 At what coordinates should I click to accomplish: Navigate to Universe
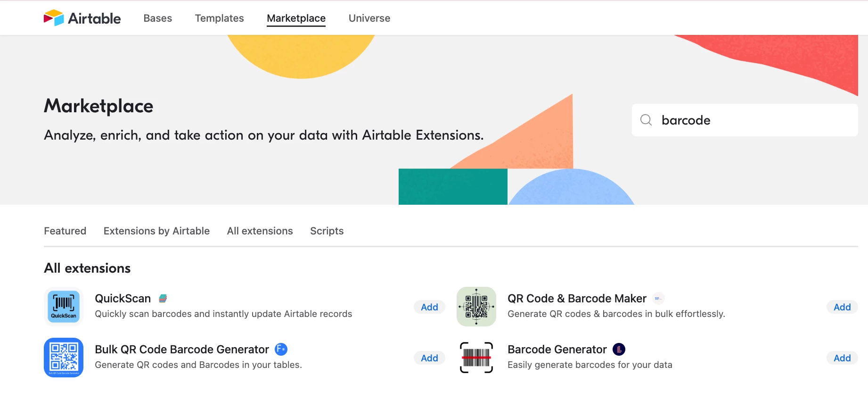[369, 18]
